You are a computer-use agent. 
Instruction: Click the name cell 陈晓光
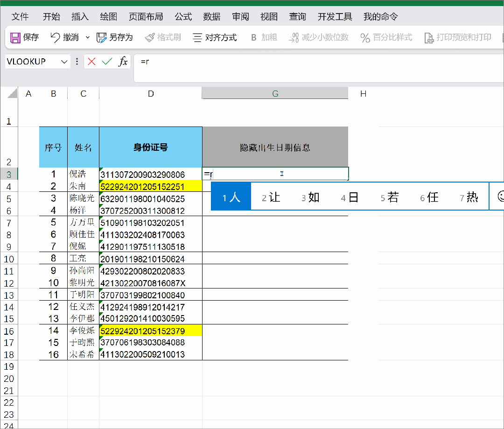(83, 198)
